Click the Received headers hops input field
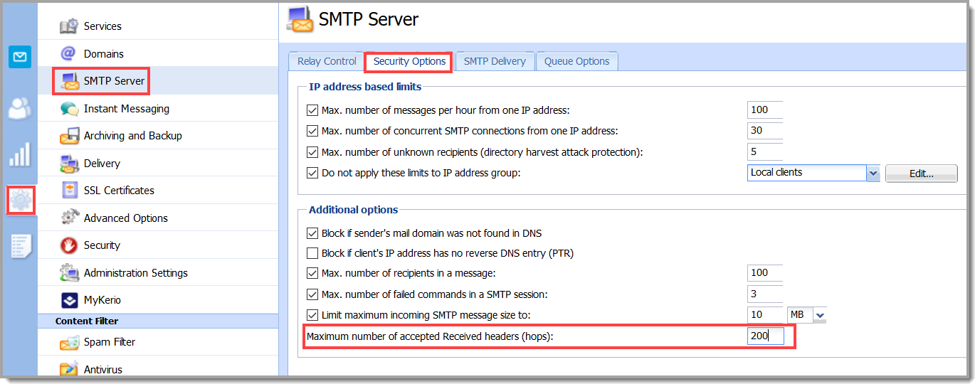Image resolution: width=980 pixels, height=389 pixels. coord(765,336)
